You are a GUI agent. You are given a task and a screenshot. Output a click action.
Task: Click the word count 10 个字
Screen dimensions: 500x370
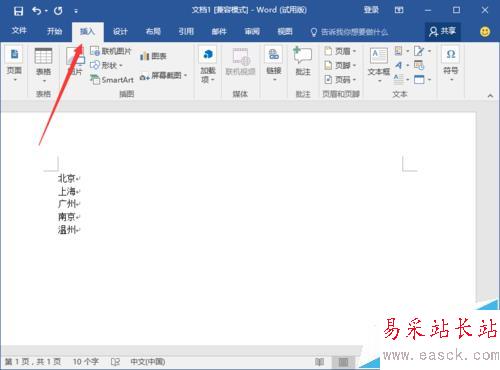86,362
